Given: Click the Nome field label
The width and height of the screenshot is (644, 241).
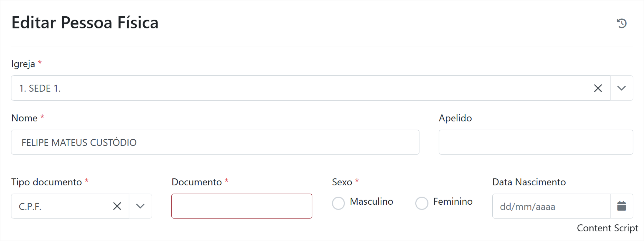Looking at the screenshot, I should tap(24, 118).
